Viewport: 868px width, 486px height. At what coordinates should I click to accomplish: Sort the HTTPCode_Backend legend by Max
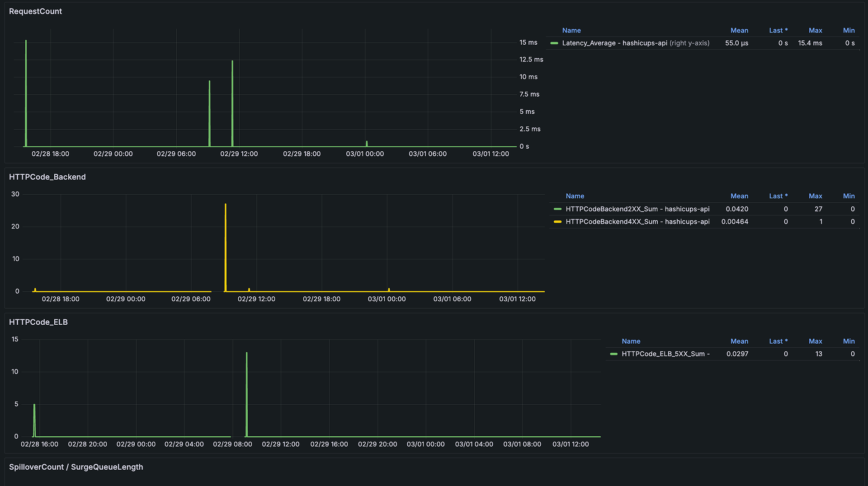(x=815, y=196)
